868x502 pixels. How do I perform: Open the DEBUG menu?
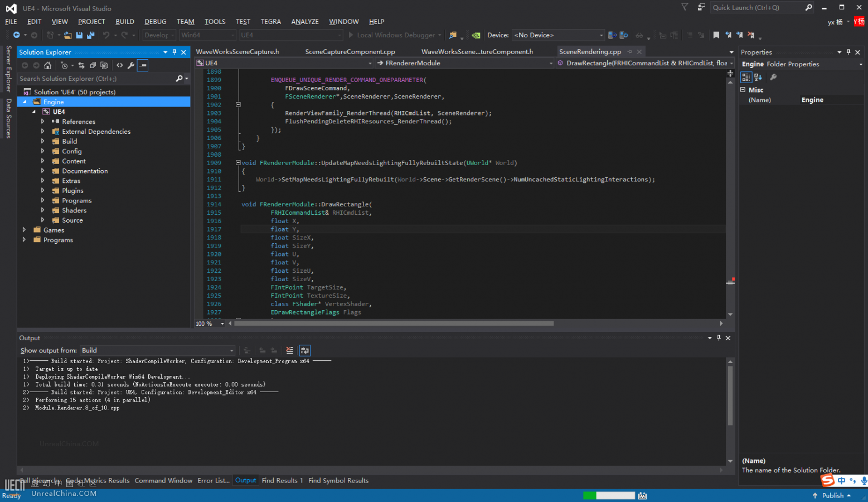(156, 22)
